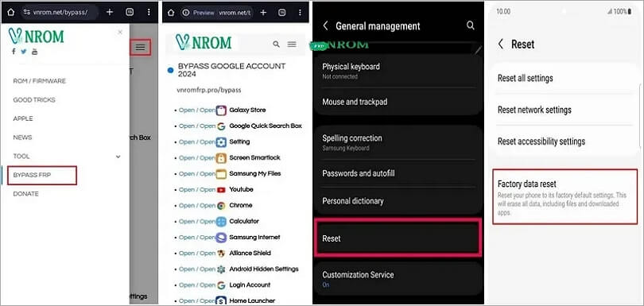The width and height of the screenshot is (644, 306).
Task: Open VNROM YouTube icon in sidebar
Action: point(34,52)
